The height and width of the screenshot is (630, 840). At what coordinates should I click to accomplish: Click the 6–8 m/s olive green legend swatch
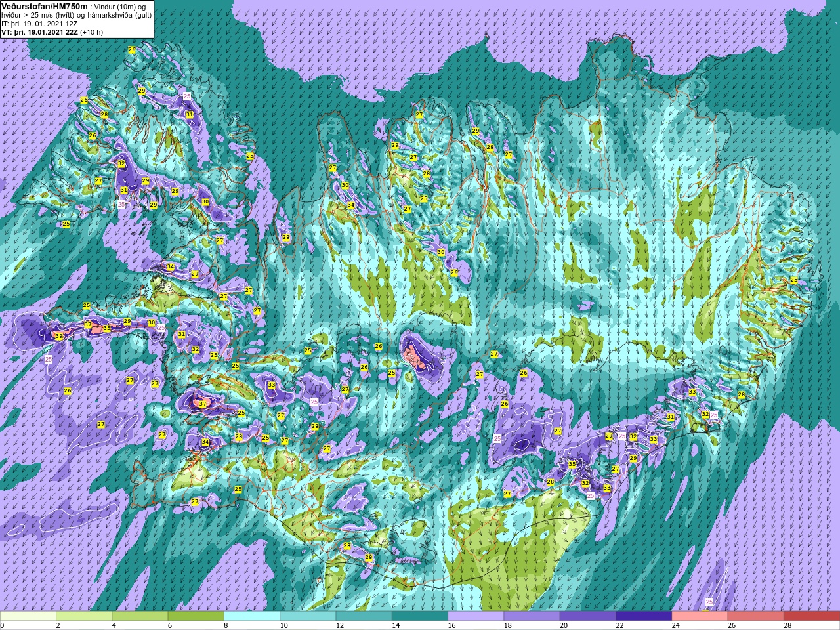click(196, 616)
